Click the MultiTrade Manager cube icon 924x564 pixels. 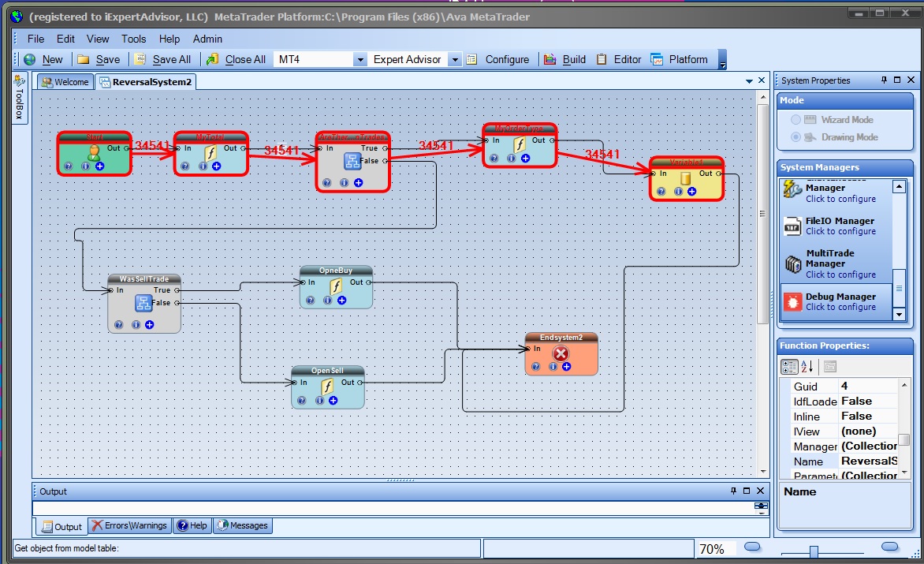[792, 263]
